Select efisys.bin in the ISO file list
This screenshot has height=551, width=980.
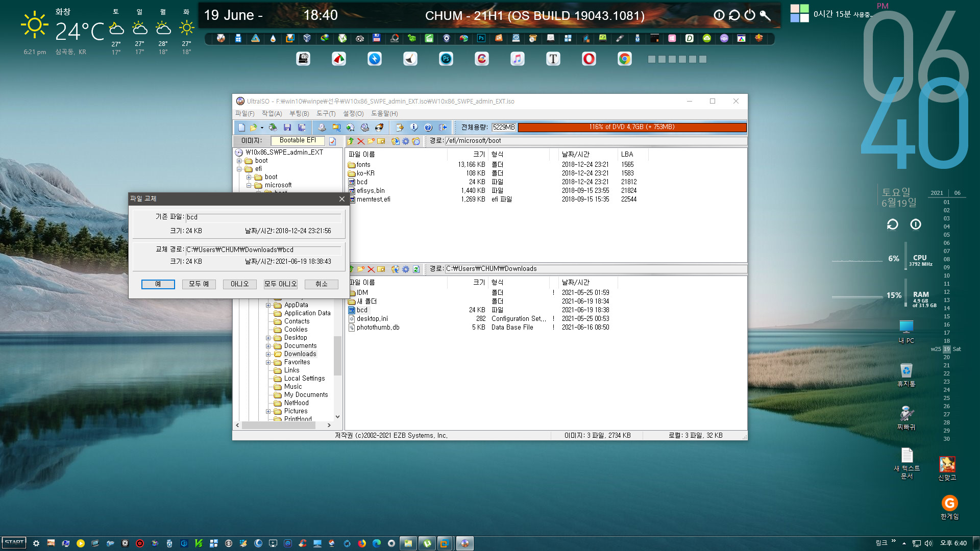click(x=371, y=191)
